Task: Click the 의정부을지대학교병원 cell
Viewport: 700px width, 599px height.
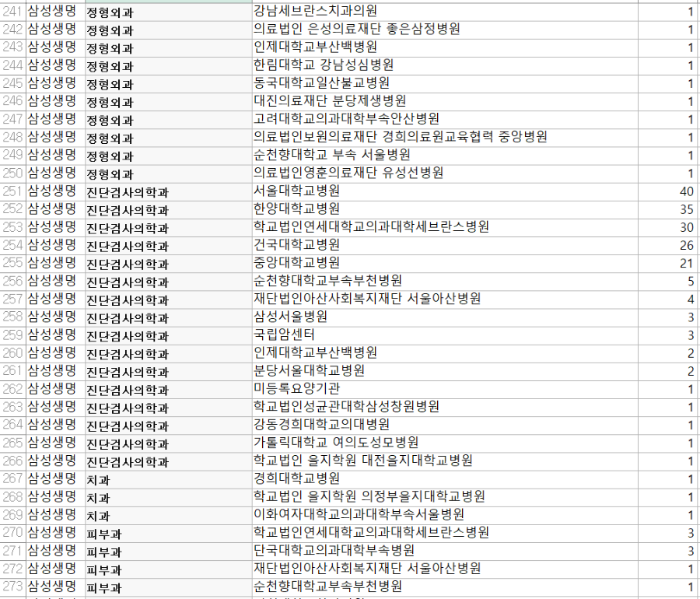Action: [445, 497]
